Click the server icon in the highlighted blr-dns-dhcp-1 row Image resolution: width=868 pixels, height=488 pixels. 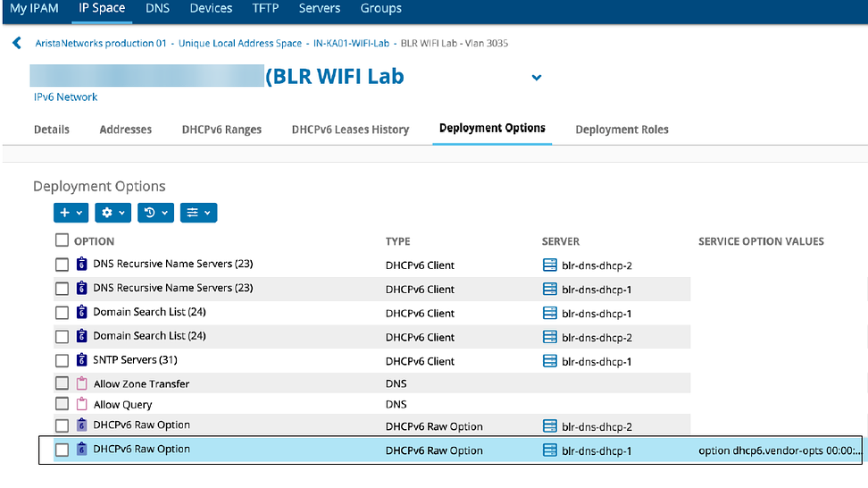(x=550, y=450)
